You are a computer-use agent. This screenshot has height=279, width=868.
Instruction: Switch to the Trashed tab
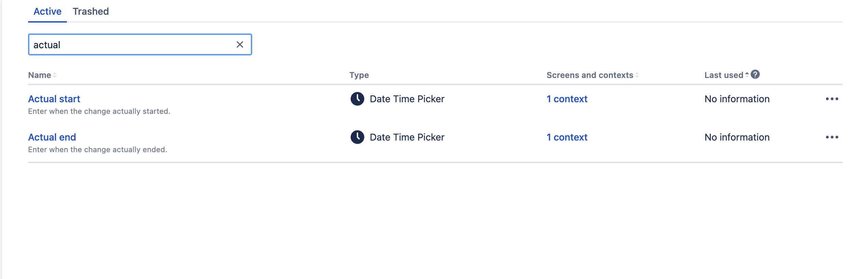click(x=91, y=11)
